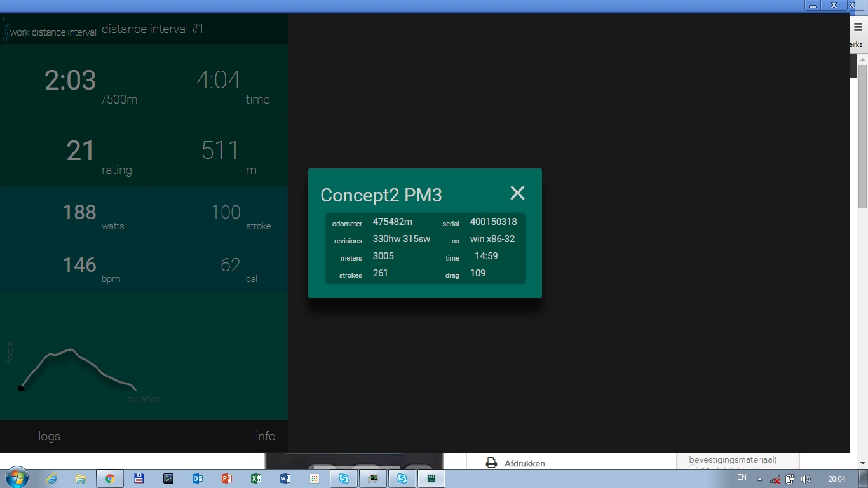Click the browser scrollbar up arrow
Screen dimensions: 868x488
click(862, 59)
